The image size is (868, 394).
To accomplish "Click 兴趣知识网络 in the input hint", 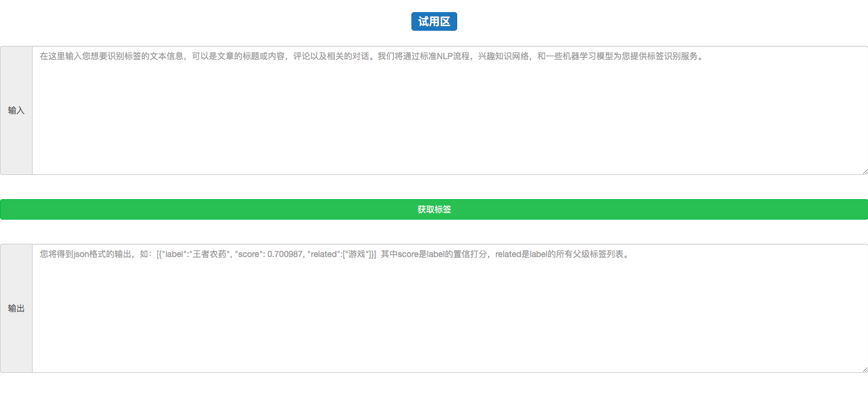I will [503, 57].
